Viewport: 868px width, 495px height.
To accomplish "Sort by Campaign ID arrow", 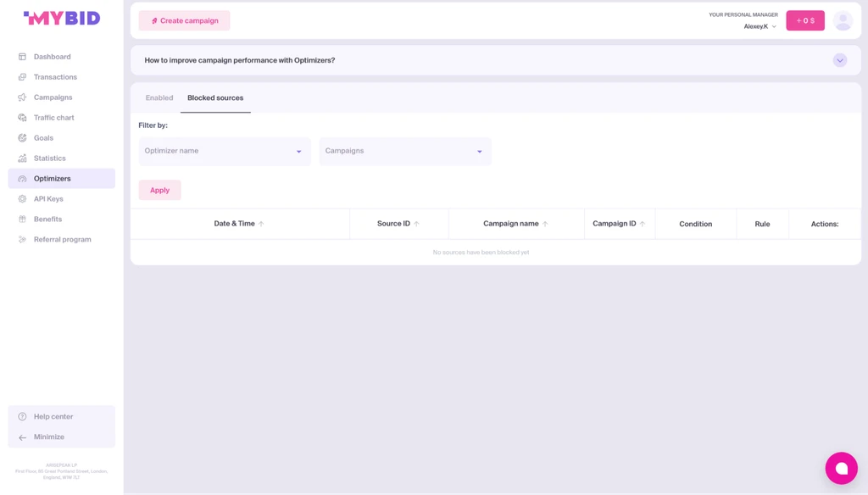I will [x=643, y=224].
